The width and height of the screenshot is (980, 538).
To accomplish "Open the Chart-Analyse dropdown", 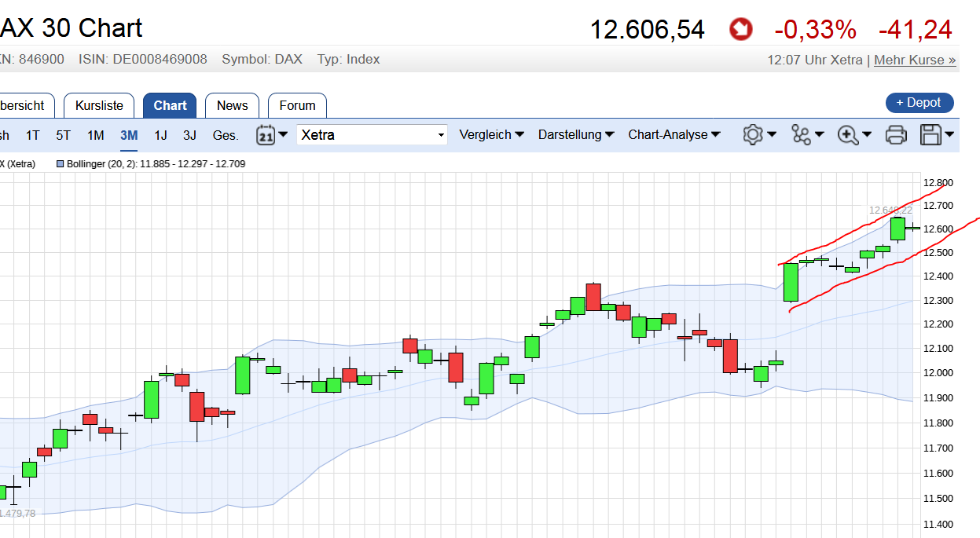I will click(x=674, y=135).
